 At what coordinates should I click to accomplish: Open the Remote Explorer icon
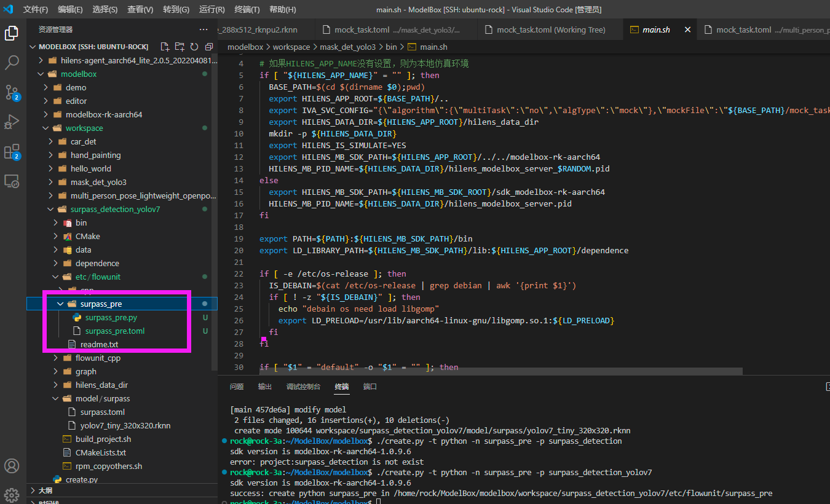pyautogui.click(x=12, y=181)
